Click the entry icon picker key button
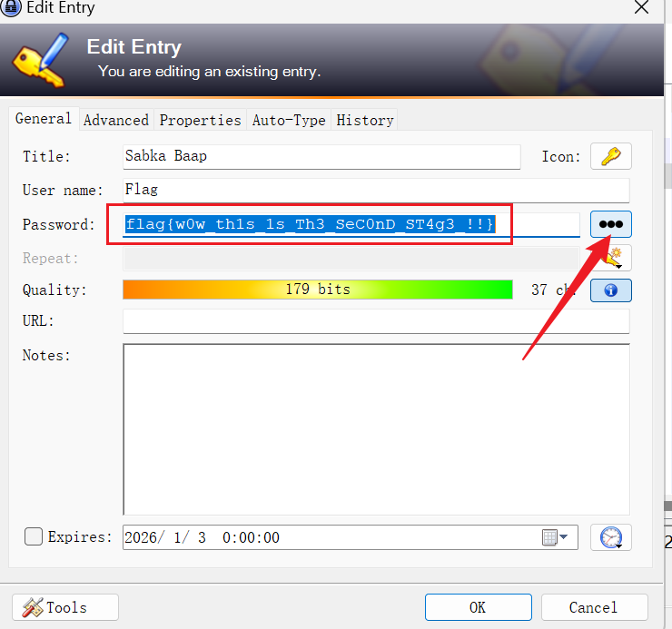 610,156
